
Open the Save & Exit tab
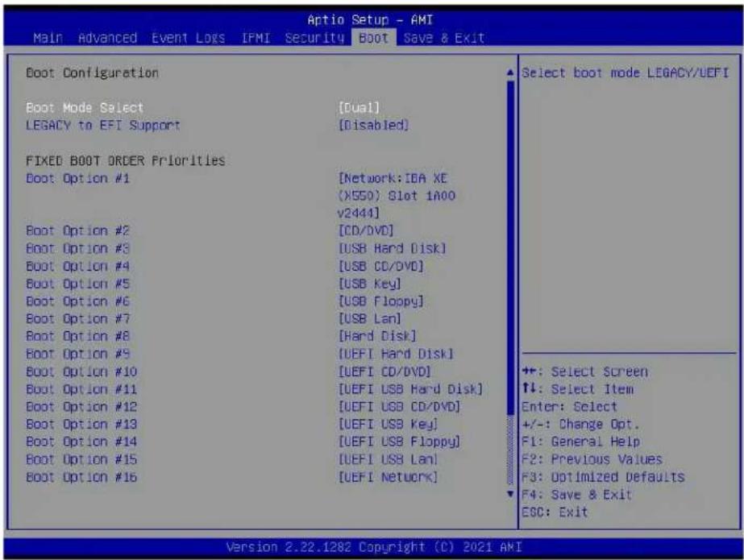coord(443,38)
